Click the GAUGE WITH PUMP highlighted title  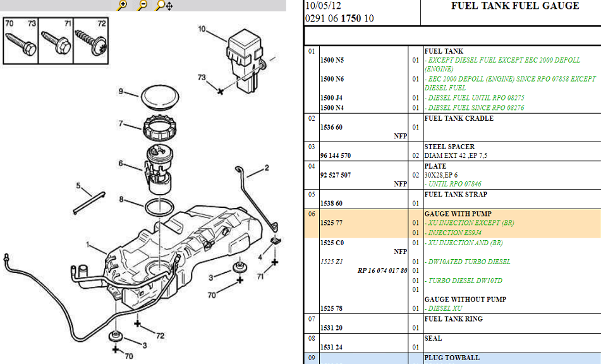tap(458, 214)
